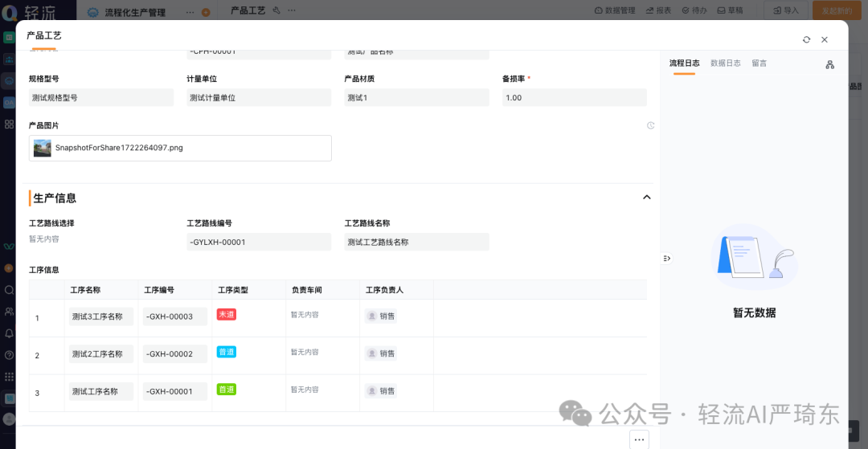The width and height of the screenshot is (868, 449).
Task: Open the ellipsis after the wrench icon
Action: 291,10
